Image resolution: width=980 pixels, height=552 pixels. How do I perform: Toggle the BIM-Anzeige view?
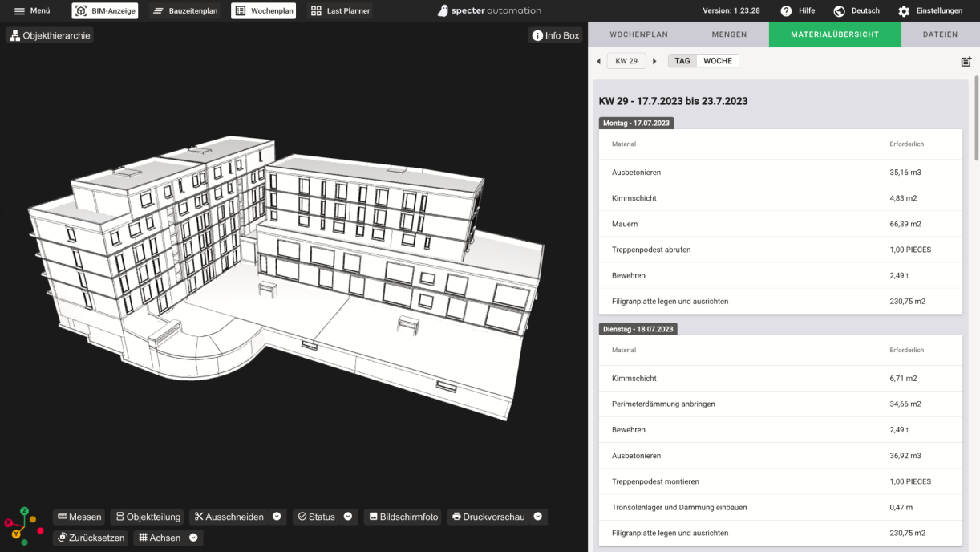coord(105,11)
